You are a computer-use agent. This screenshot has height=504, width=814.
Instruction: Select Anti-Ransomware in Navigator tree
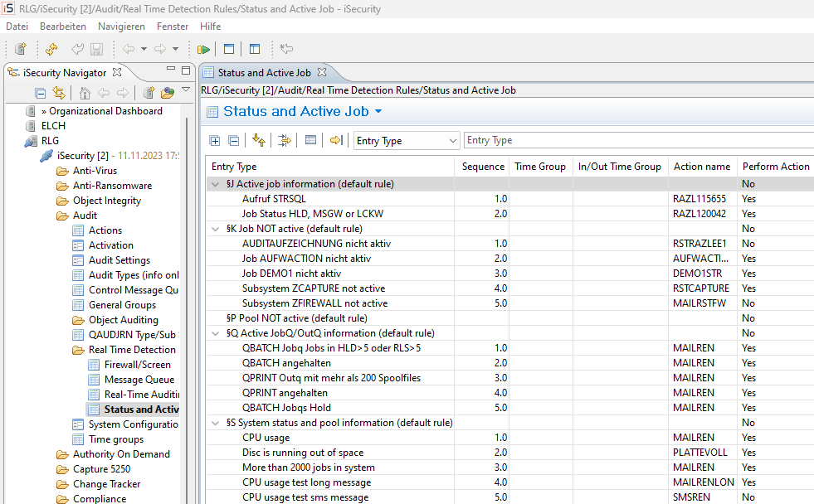tap(112, 186)
